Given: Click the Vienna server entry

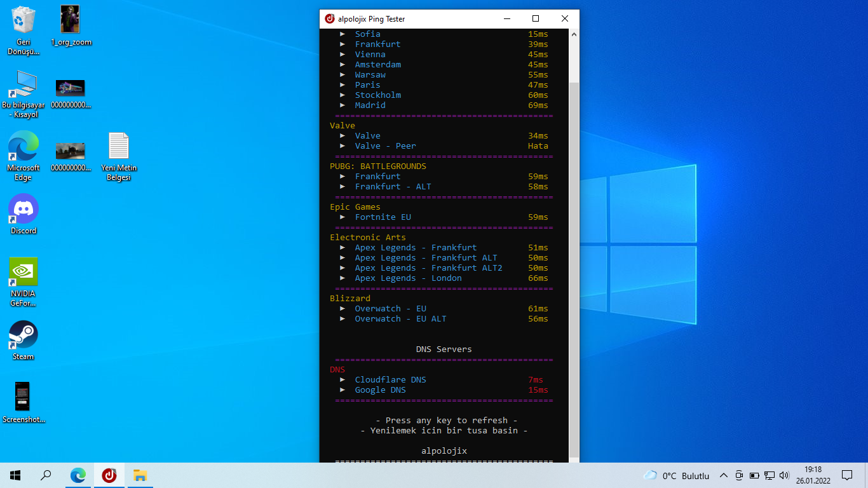Looking at the screenshot, I should click(444, 55).
